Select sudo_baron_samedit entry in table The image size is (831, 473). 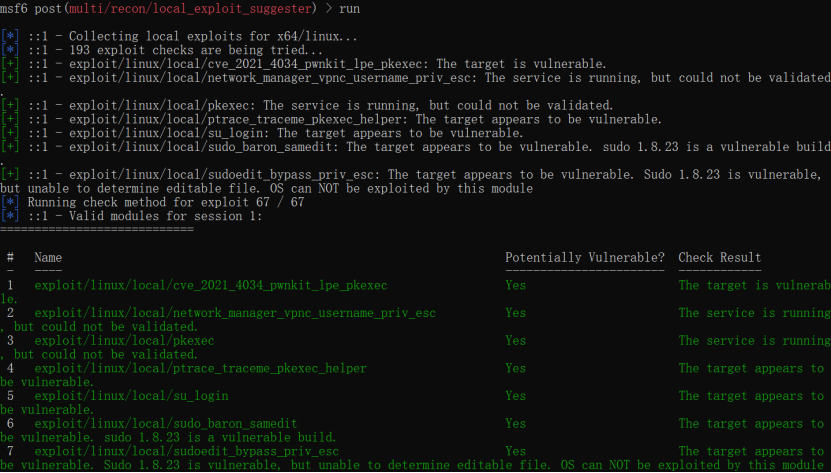pos(166,423)
